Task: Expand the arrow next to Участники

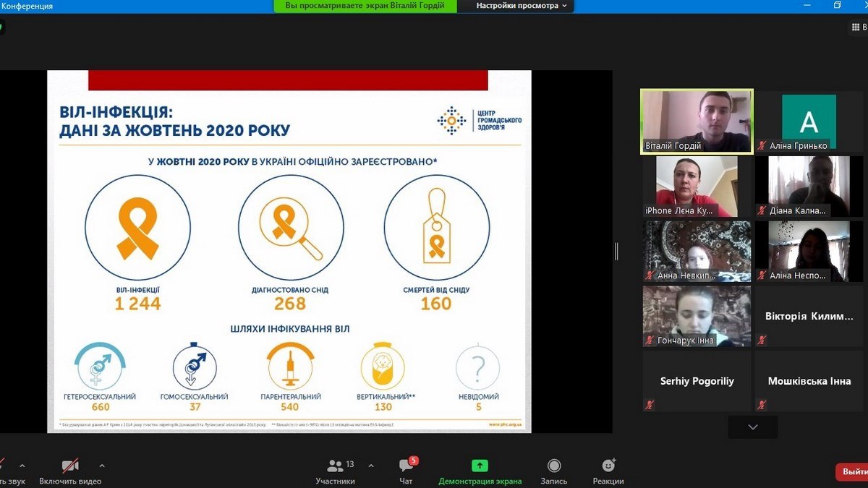Action: coord(371,466)
